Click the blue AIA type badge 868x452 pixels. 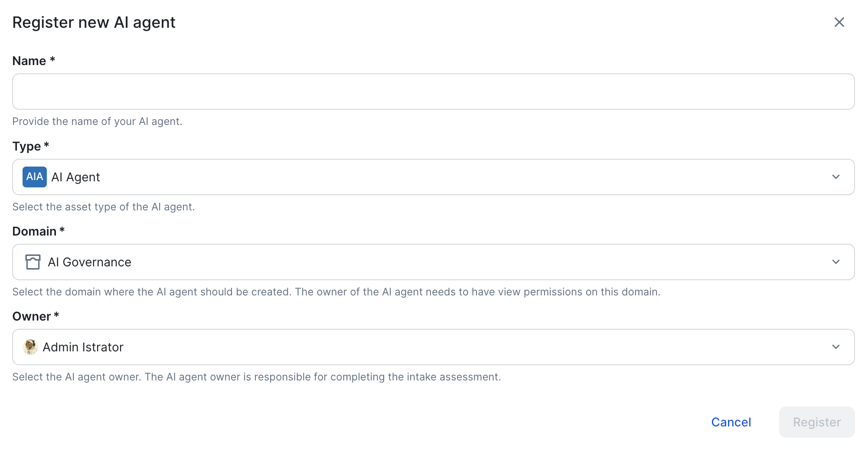tap(35, 177)
